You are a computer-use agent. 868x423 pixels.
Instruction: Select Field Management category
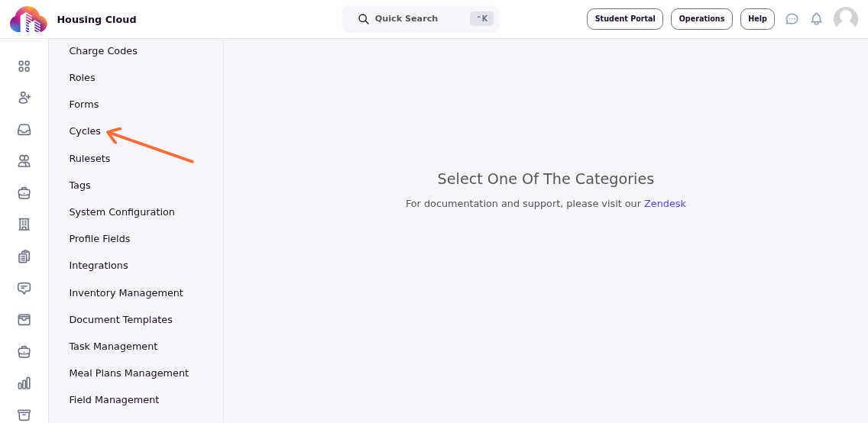coord(114,400)
